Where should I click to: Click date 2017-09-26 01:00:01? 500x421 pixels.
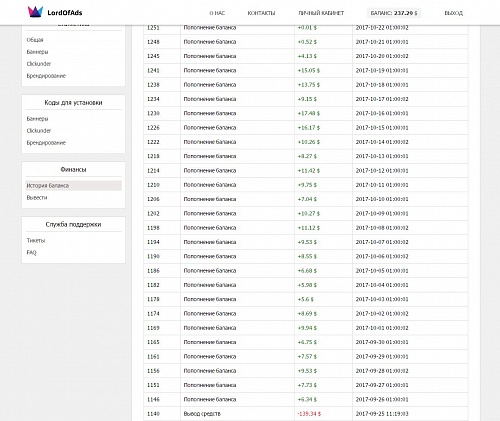(x=382, y=400)
